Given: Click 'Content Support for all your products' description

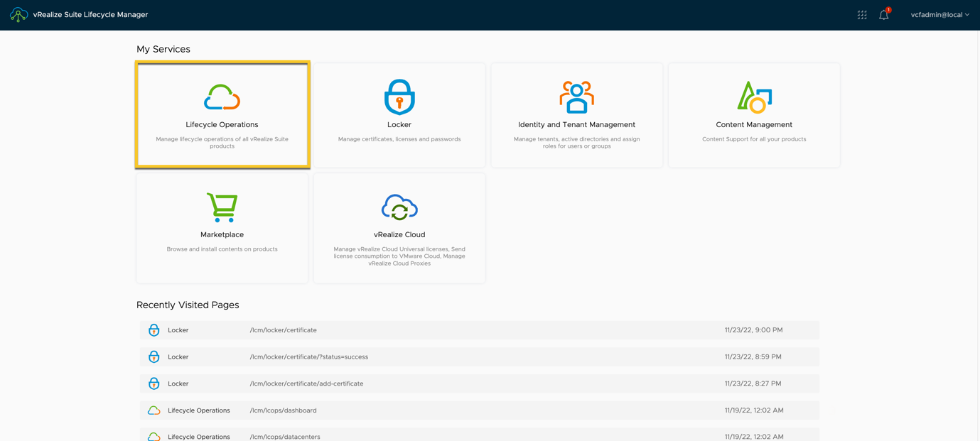Looking at the screenshot, I should click(754, 139).
